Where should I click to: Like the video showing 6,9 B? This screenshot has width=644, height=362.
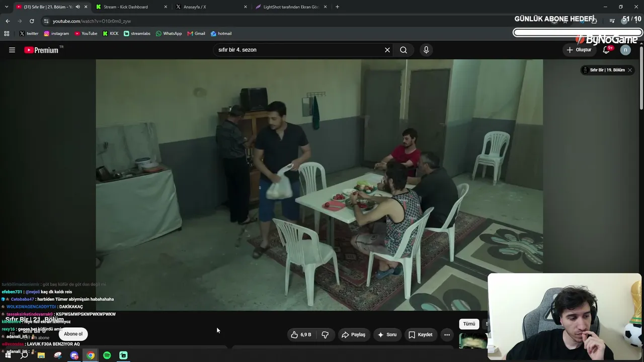tap(301, 334)
